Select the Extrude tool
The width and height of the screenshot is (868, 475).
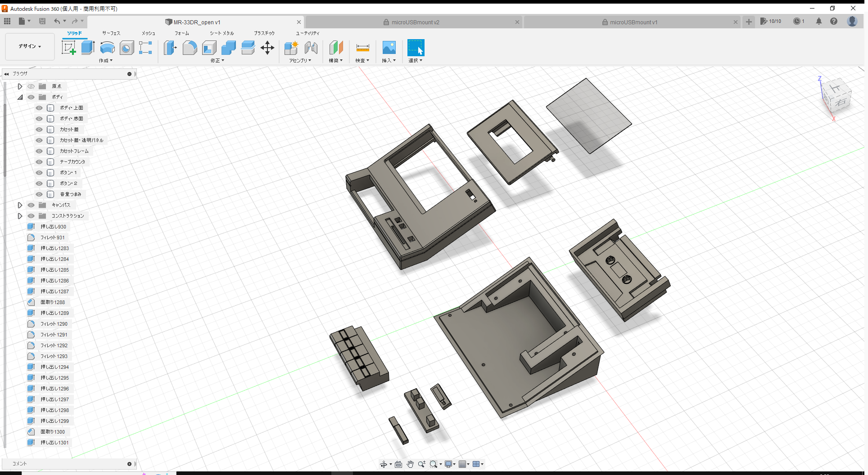[87, 47]
